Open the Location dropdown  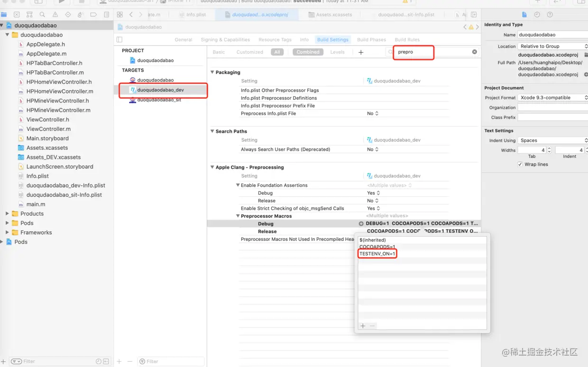553,46
